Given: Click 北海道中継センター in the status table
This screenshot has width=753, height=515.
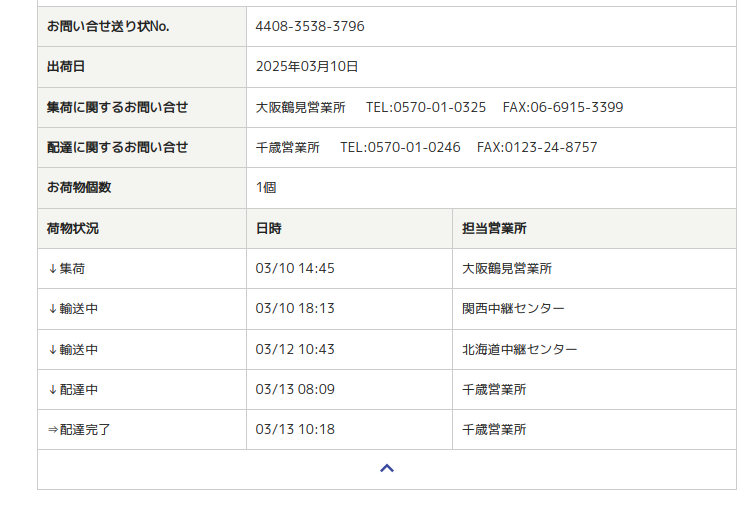Looking at the screenshot, I should pos(519,349).
